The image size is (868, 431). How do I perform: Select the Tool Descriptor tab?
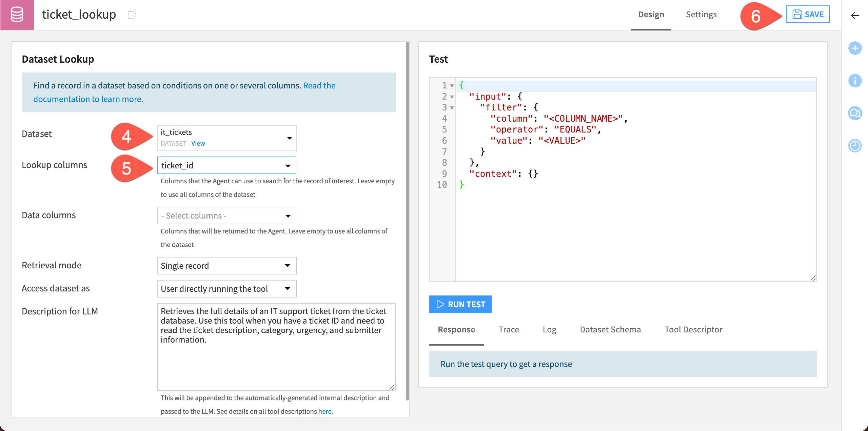coord(693,330)
